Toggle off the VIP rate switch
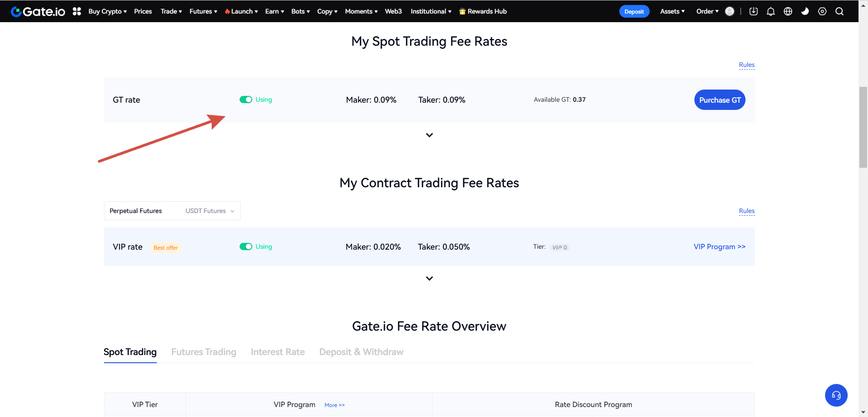 point(246,246)
